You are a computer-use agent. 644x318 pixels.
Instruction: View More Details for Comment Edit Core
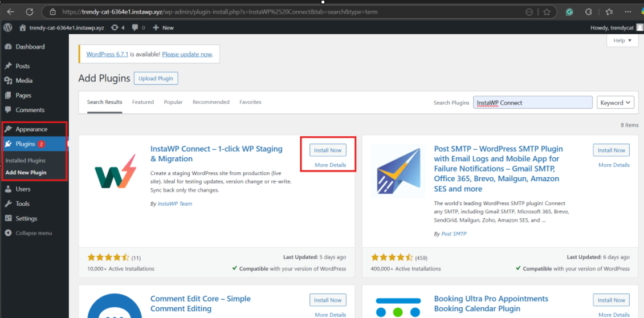330,315
